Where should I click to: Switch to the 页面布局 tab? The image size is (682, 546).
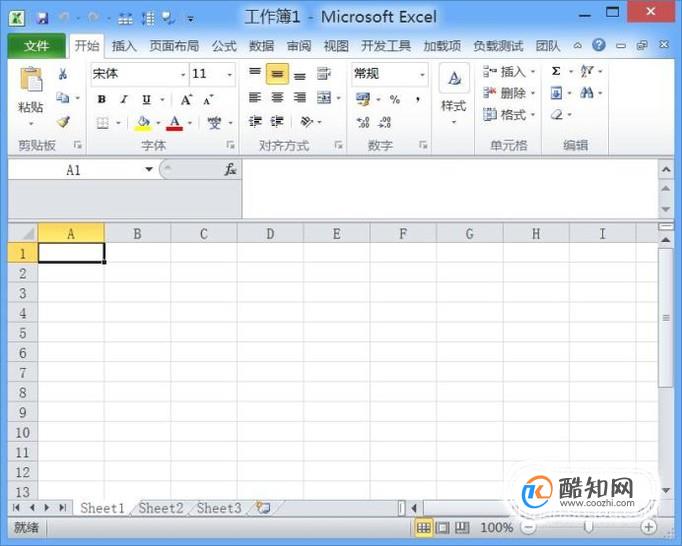click(174, 46)
